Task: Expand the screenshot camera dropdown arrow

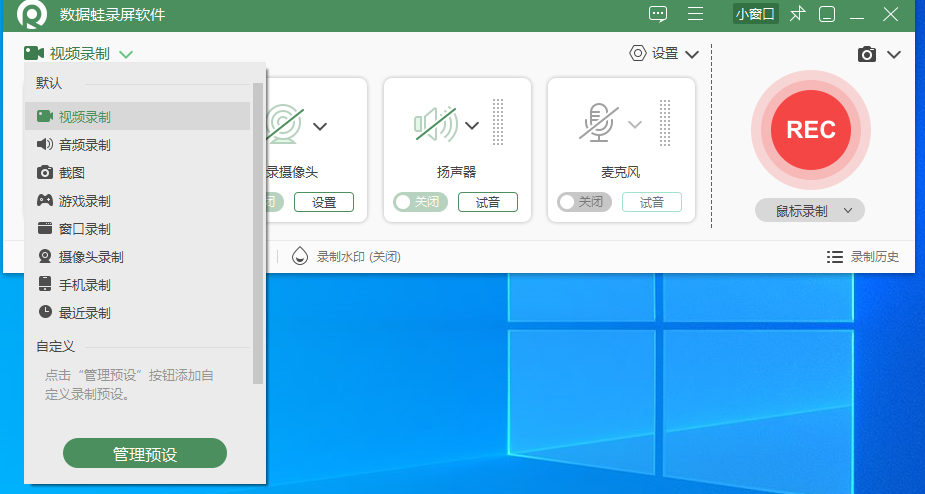Action: click(894, 55)
